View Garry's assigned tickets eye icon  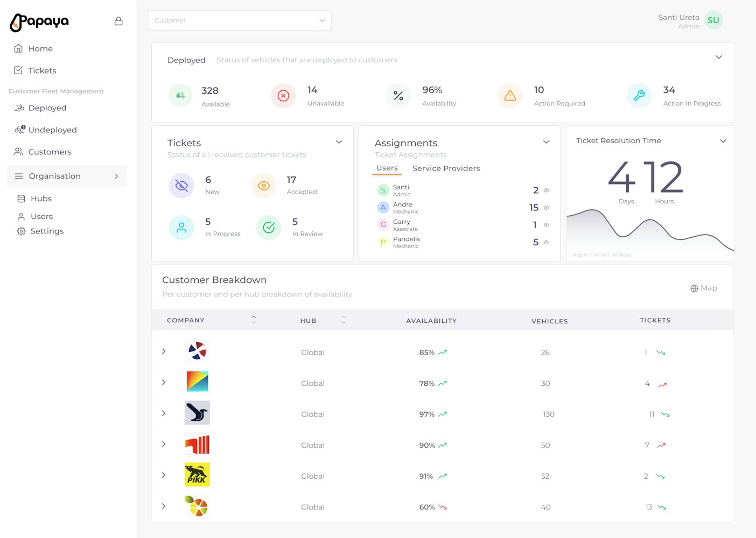point(547,225)
